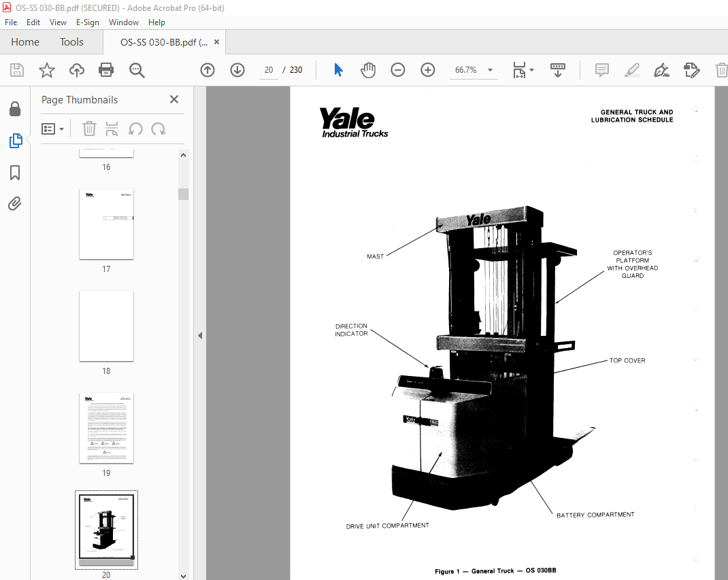Viewport: 728px width, 580px height.
Task: Select the OS-SS 030-BB.pdf document tab
Action: pyautogui.click(x=163, y=42)
